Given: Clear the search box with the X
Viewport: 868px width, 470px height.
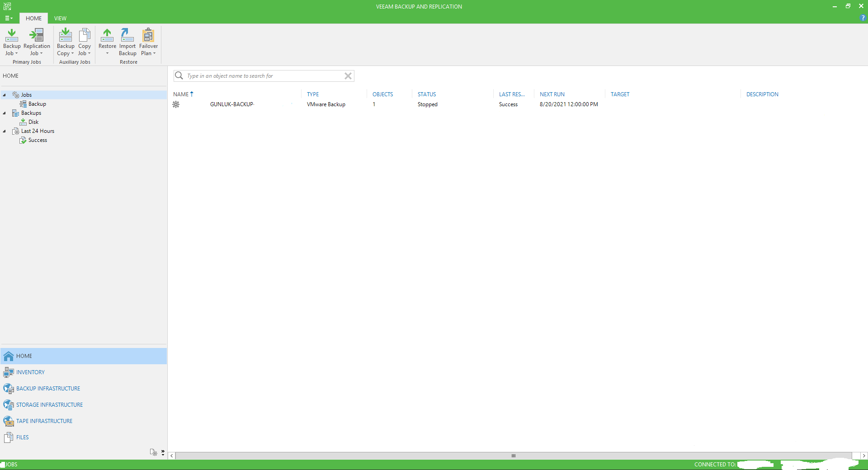Looking at the screenshot, I should tap(348, 76).
